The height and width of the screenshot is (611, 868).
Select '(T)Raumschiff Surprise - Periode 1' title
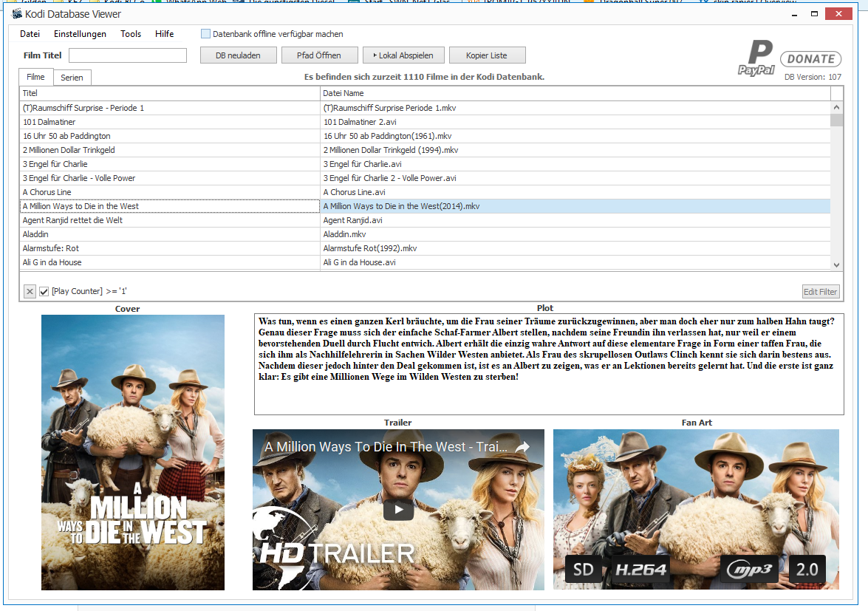[x=83, y=108]
